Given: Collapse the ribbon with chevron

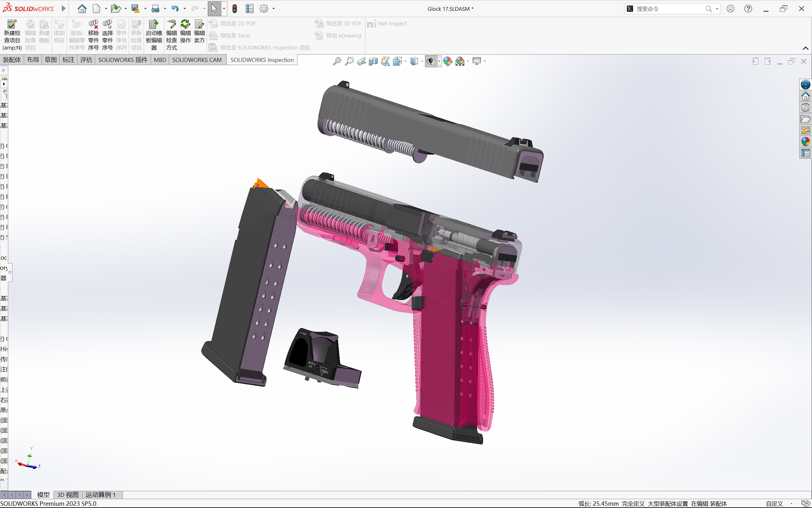Looking at the screenshot, I should coord(805,48).
